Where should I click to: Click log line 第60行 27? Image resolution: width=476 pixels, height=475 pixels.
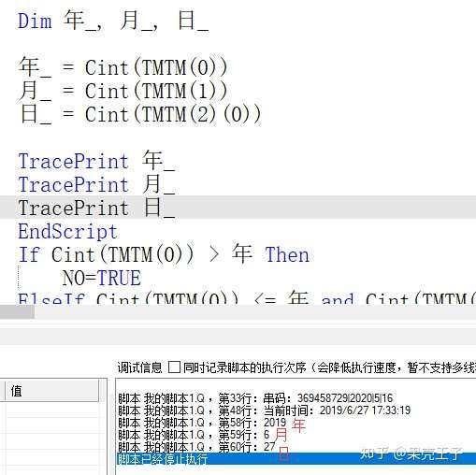[196, 447]
